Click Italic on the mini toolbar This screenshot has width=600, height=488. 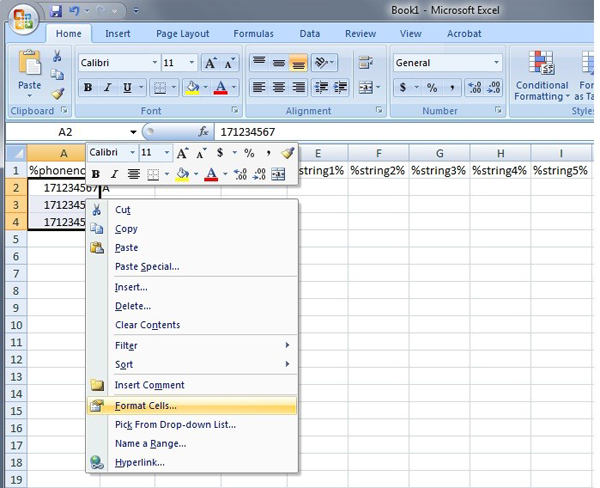pos(114,175)
